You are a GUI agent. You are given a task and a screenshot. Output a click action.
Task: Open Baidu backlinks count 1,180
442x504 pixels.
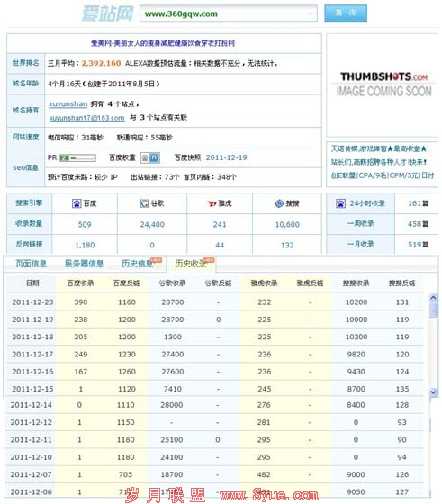coord(85,245)
